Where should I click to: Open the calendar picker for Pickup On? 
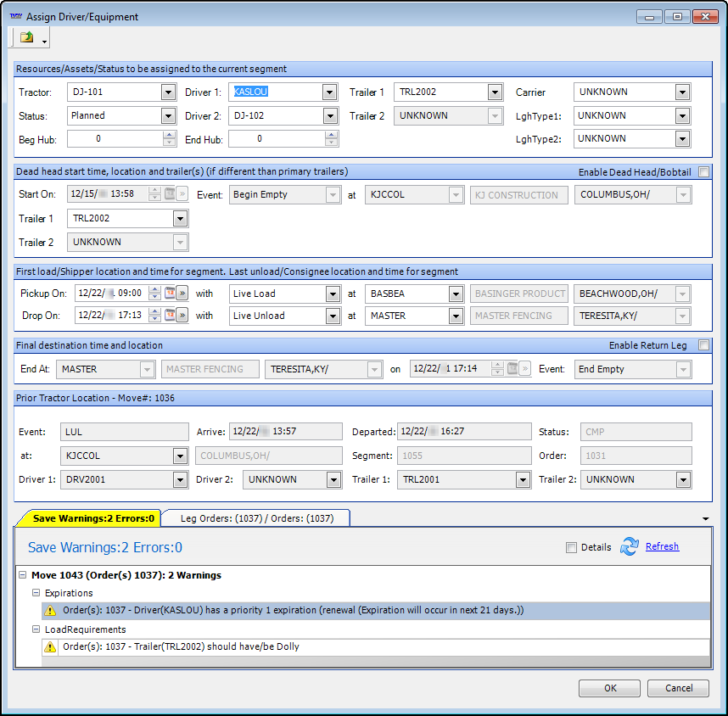(x=169, y=294)
